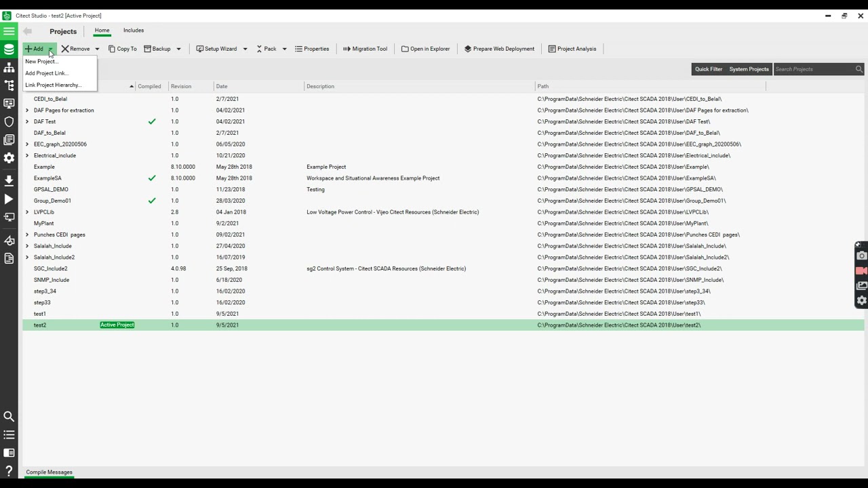Click the download arrow icon in sidebar
Viewport: 868px width, 488px height.
pyautogui.click(x=9, y=181)
